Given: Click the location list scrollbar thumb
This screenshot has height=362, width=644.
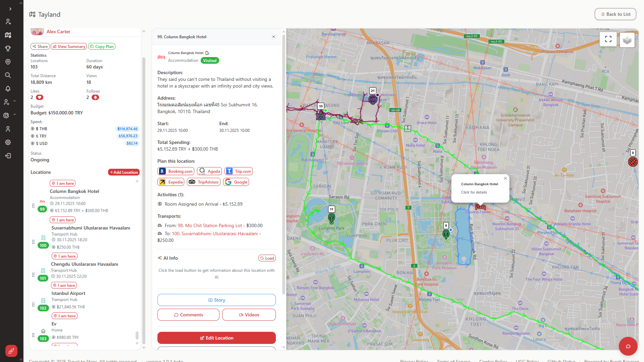Looking at the screenshot, I should pyautogui.click(x=137, y=335).
